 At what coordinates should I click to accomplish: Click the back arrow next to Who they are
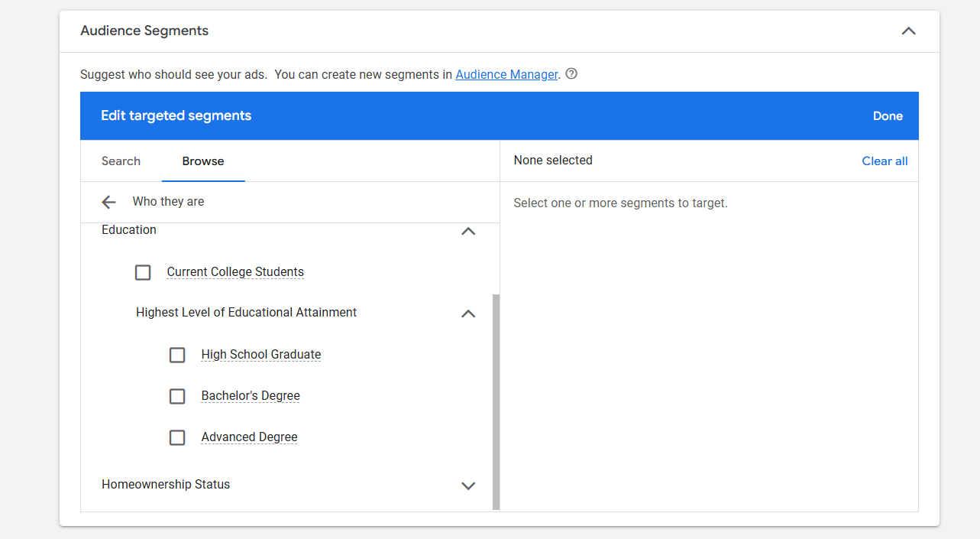click(108, 202)
